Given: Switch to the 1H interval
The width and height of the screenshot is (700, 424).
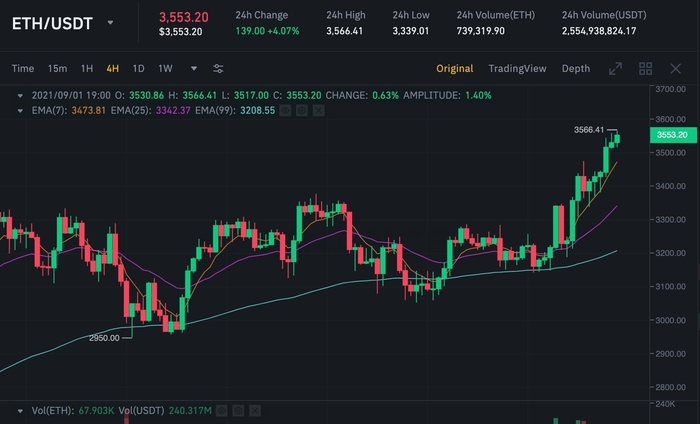Looking at the screenshot, I should pyautogui.click(x=87, y=68).
